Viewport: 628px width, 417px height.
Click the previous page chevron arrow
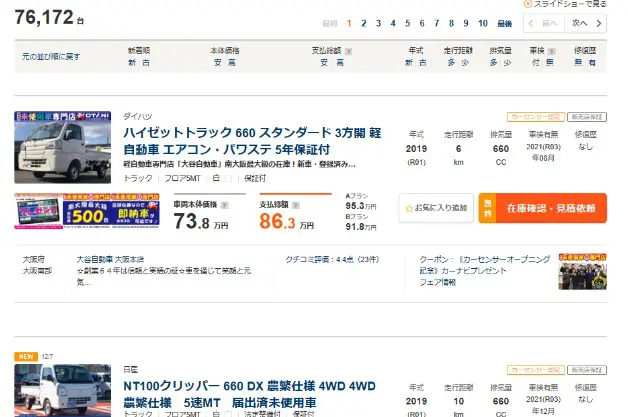coord(531,24)
